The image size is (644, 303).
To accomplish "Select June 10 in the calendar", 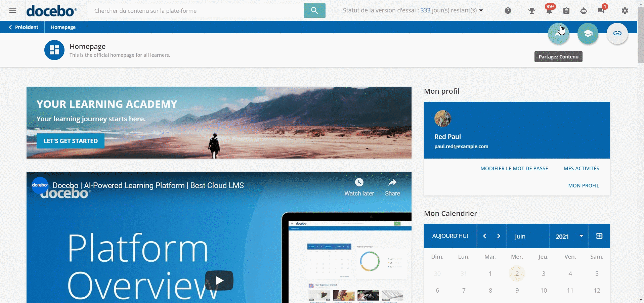I will click(544, 290).
